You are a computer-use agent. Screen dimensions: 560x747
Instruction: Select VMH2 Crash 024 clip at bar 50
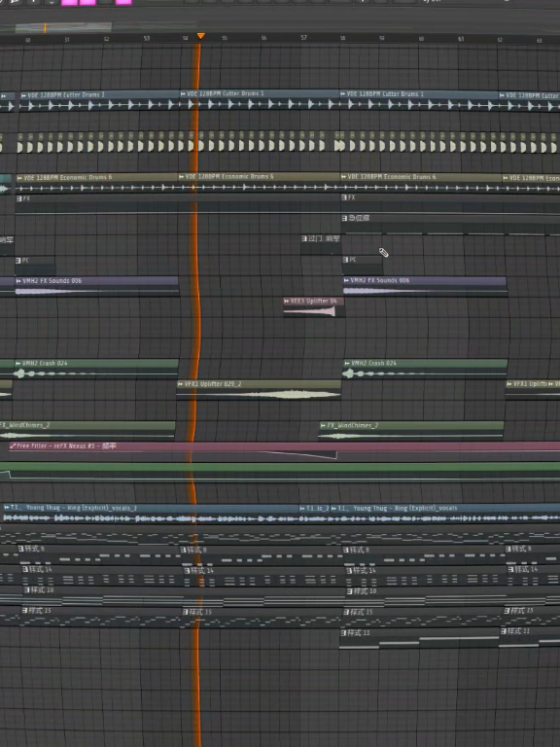(95, 370)
